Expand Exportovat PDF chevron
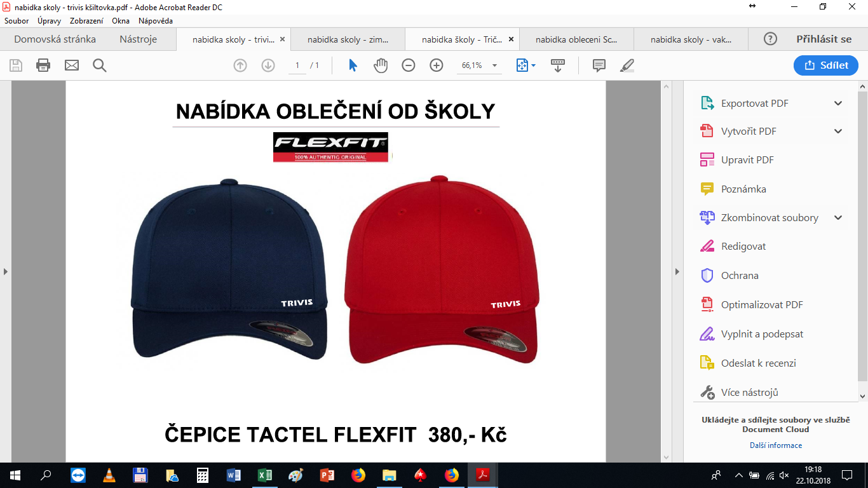This screenshot has height=488, width=868. [838, 104]
